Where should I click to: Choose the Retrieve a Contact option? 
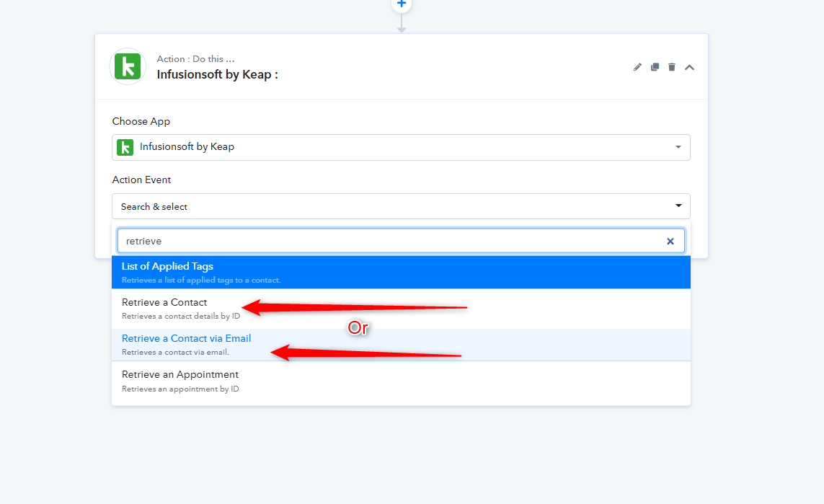(401, 309)
